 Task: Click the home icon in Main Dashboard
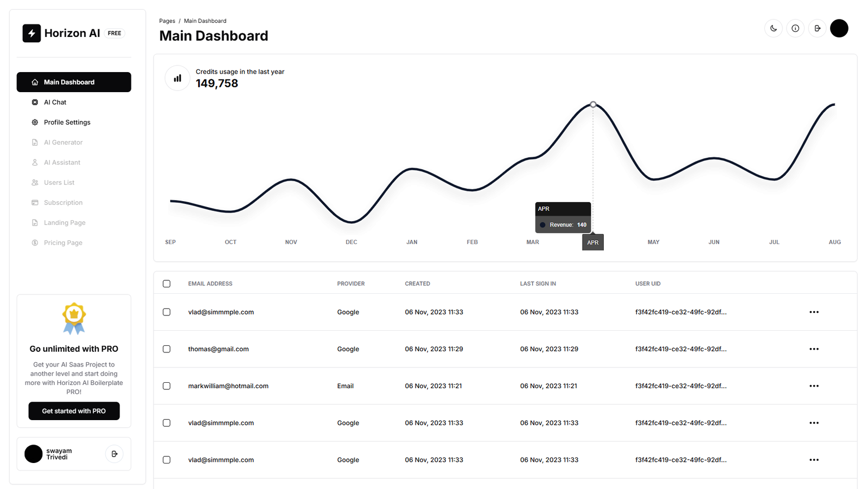pyautogui.click(x=35, y=82)
